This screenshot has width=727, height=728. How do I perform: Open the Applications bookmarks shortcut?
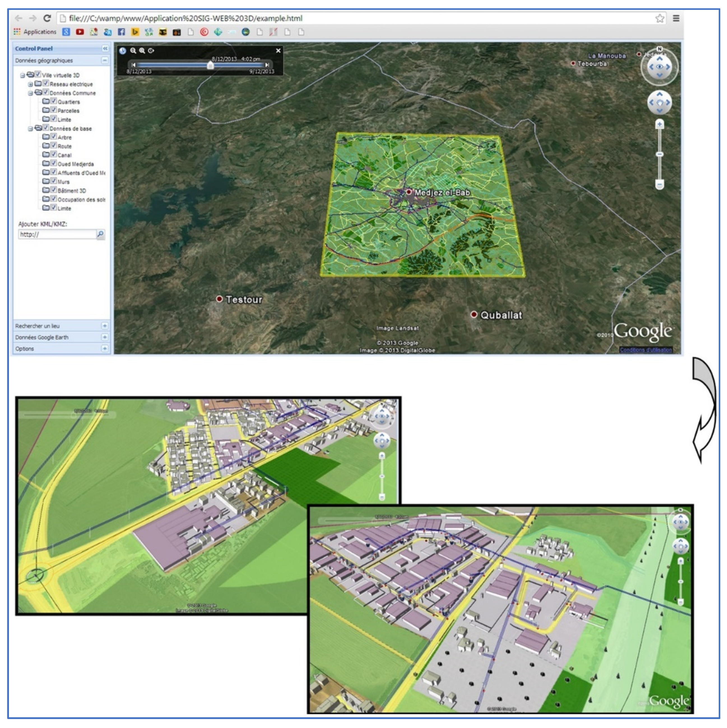(35, 32)
